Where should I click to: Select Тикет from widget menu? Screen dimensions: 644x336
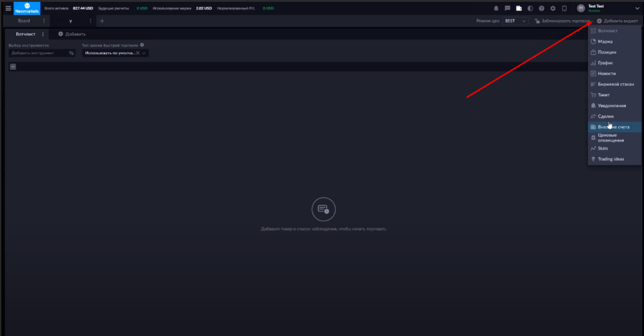pos(614,95)
